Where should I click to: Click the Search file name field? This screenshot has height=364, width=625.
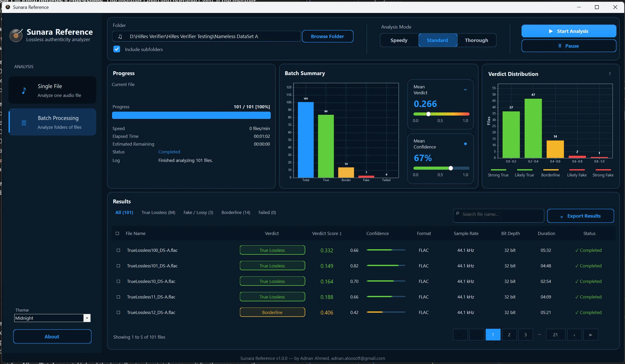(x=498, y=216)
